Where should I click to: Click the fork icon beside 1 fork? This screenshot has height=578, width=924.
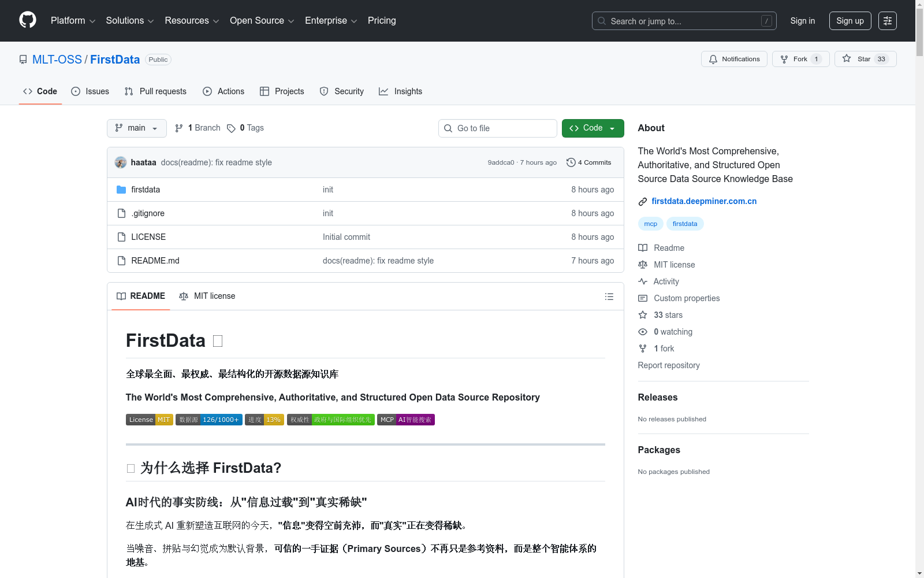pyautogui.click(x=643, y=349)
